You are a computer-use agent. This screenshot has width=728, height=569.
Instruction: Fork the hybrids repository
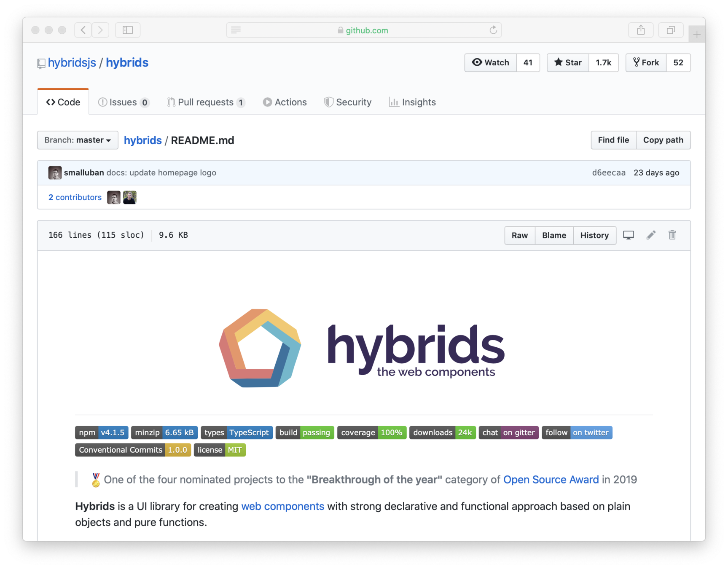coord(646,63)
